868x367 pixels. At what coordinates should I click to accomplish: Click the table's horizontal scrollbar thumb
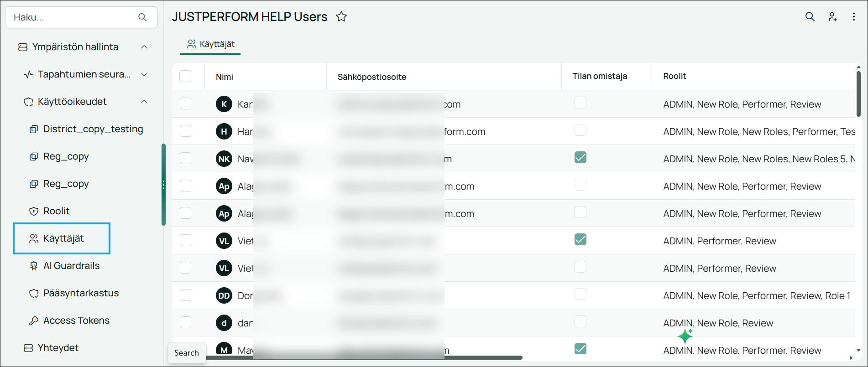tap(364, 358)
